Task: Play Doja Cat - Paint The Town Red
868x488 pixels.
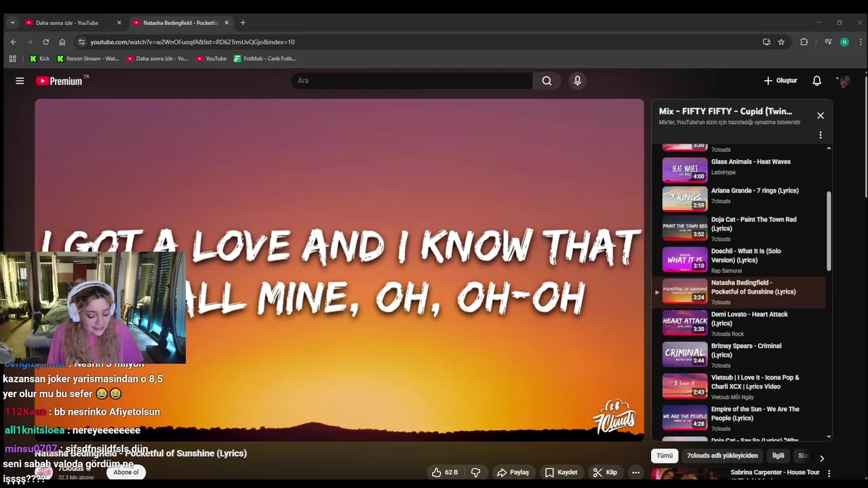Action: (739, 228)
